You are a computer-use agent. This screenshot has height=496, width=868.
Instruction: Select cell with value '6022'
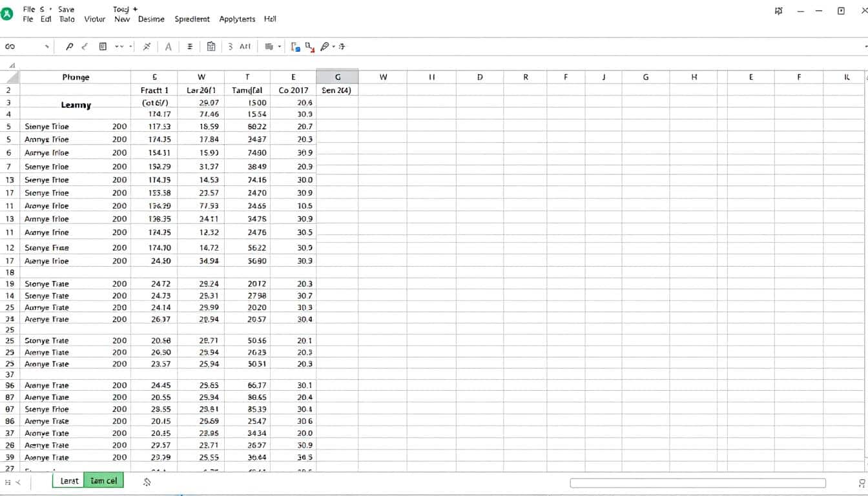coord(247,127)
